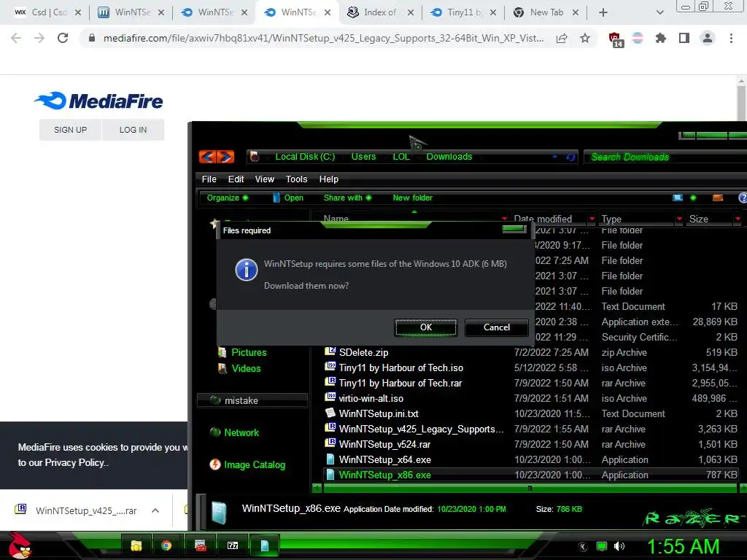Open the File menu in Explorer
The height and width of the screenshot is (560, 747).
coord(209,179)
